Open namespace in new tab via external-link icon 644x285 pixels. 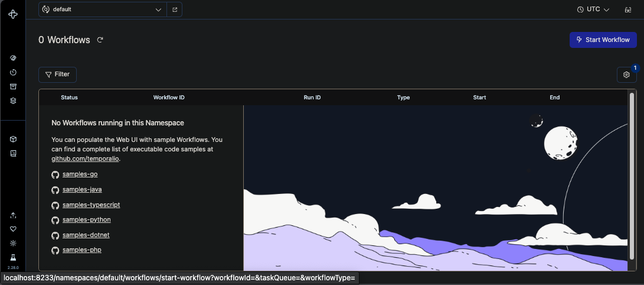pos(175,9)
